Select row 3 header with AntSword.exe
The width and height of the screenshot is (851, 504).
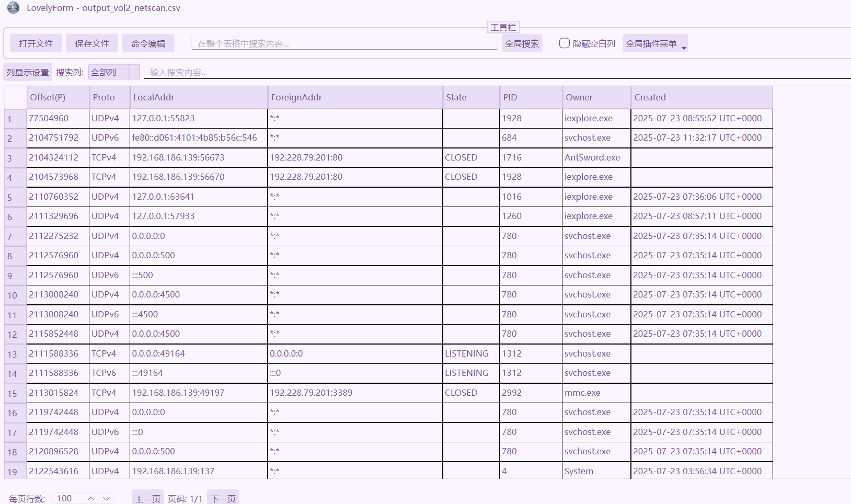(15, 158)
